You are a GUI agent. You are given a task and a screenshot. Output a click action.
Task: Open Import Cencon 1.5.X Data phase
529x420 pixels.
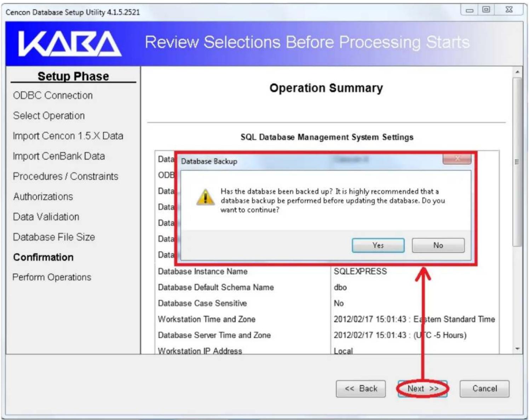point(68,136)
